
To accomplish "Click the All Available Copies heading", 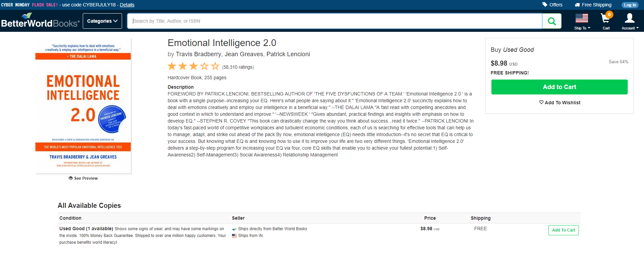I will click(x=89, y=205).
